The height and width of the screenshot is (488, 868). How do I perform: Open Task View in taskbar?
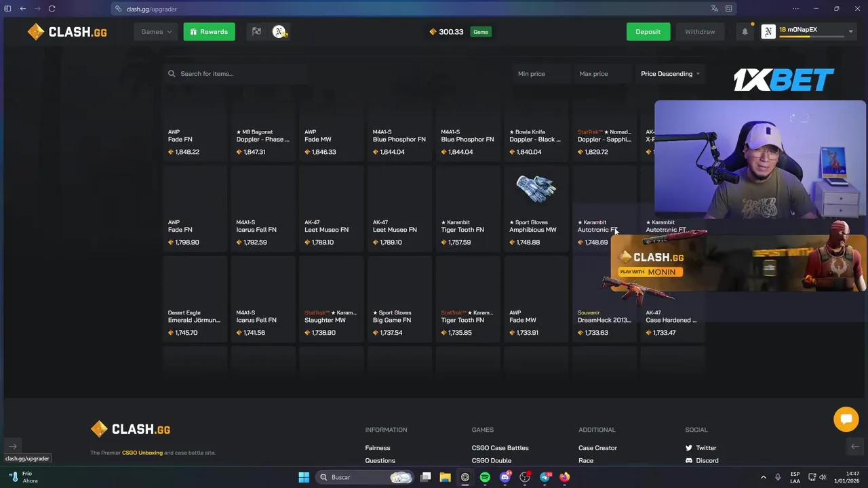[425, 477]
